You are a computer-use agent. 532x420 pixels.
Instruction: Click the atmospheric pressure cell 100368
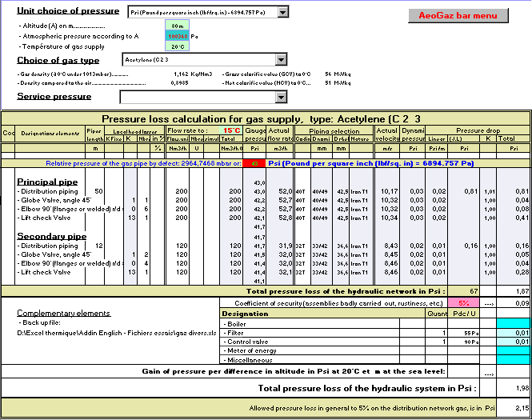(177, 36)
